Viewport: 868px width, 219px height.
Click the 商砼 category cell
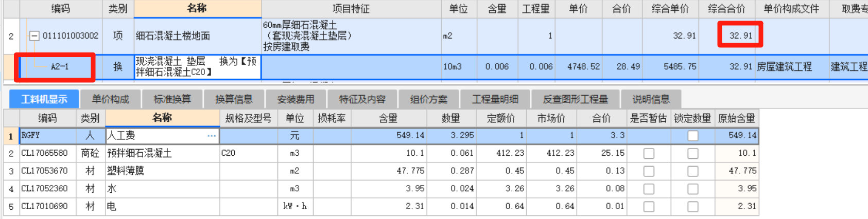click(90, 154)
